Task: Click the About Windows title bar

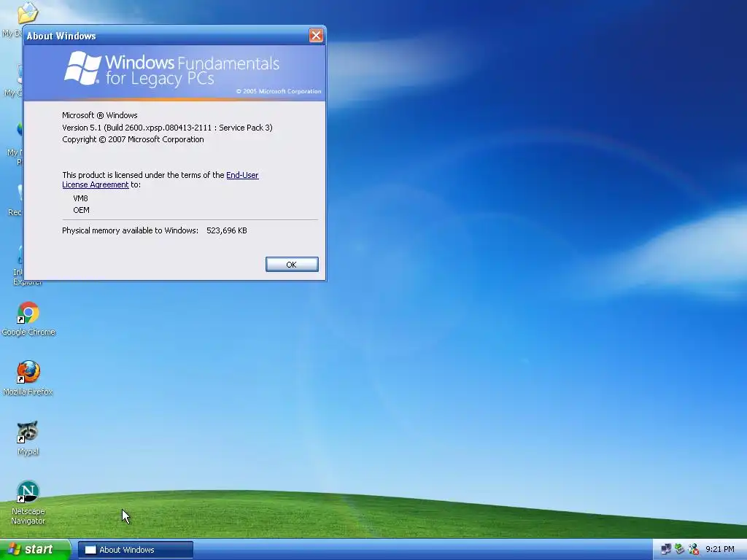Action: [166, 36]
